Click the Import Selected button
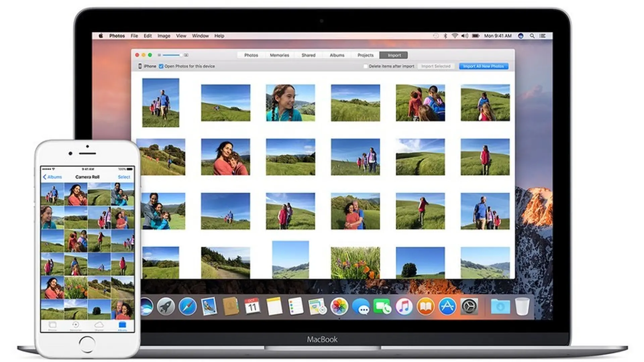This screenshot has width=644, height=362. [436, 66]
